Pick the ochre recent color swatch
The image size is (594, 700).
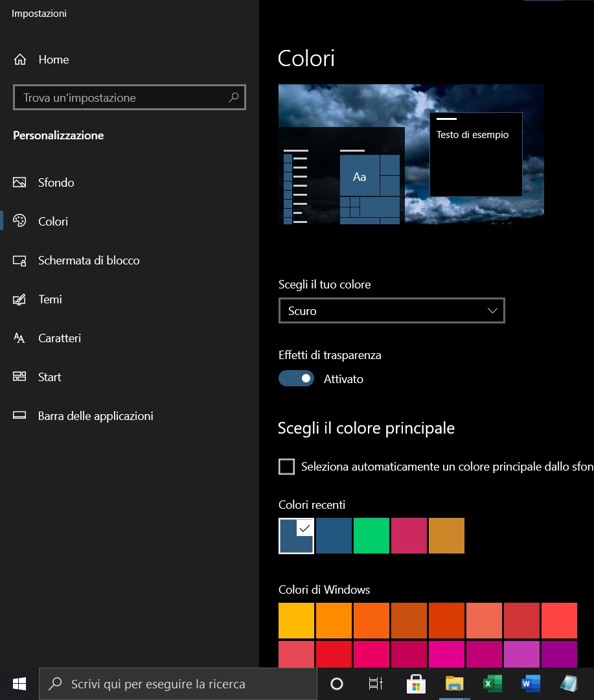click(x=446, y=536)
